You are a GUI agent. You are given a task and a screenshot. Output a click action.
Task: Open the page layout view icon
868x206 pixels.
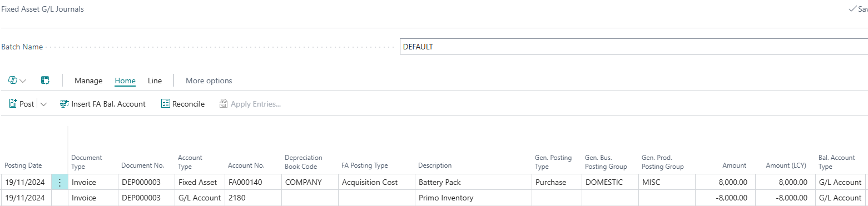click(46, 81)
